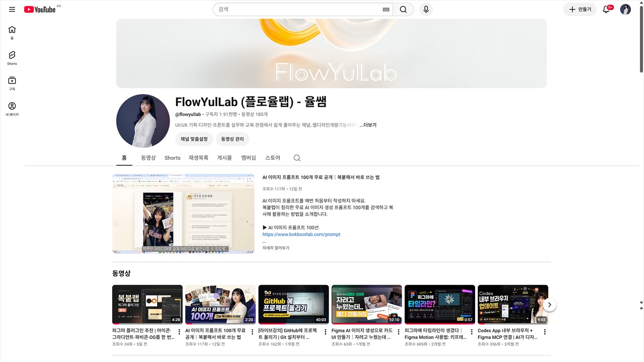Viewport: 644px width, 362px height.
Task: Search within channel via magnifier icon
Action: tap(297, 158)
